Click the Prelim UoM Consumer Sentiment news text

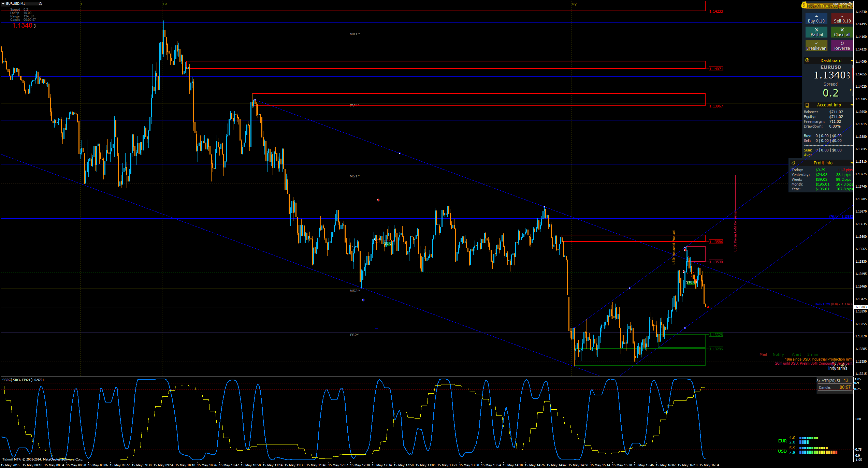814,363
